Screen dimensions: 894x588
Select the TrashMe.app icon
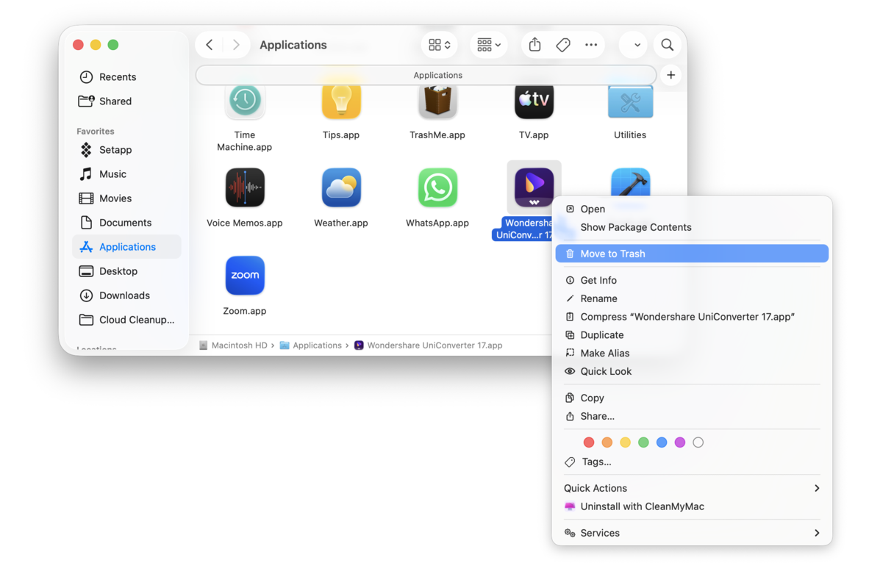click(x=437, y=101)
